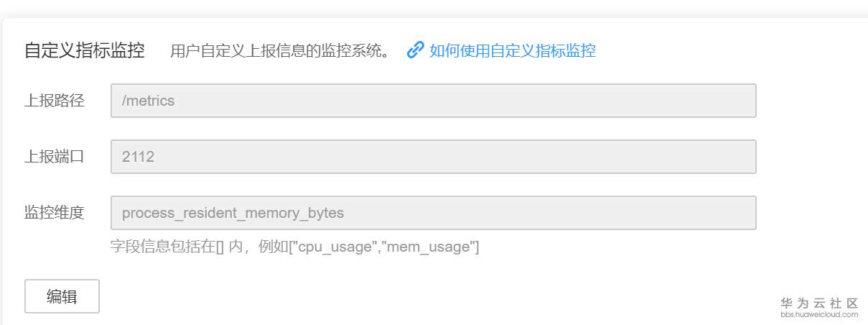Focus the 上报端口 input field
This screenshot has width=868, height=325.
click(433, 157)
